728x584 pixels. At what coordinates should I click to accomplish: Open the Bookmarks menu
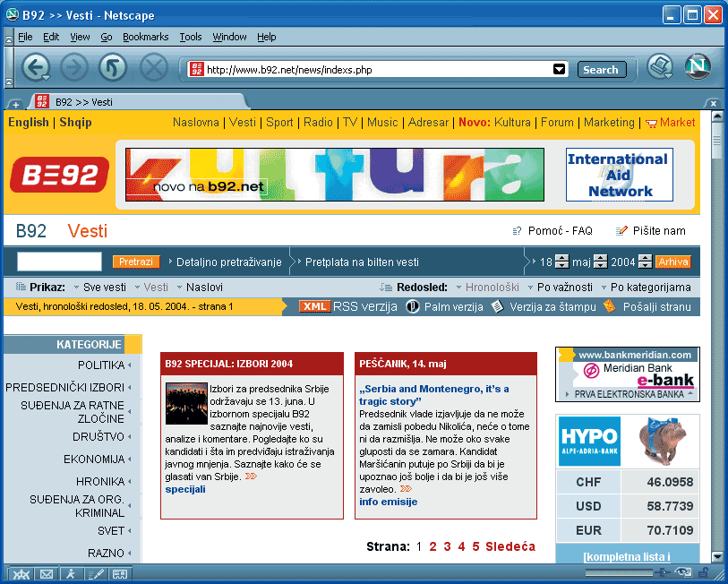click(x=145, y=37)
